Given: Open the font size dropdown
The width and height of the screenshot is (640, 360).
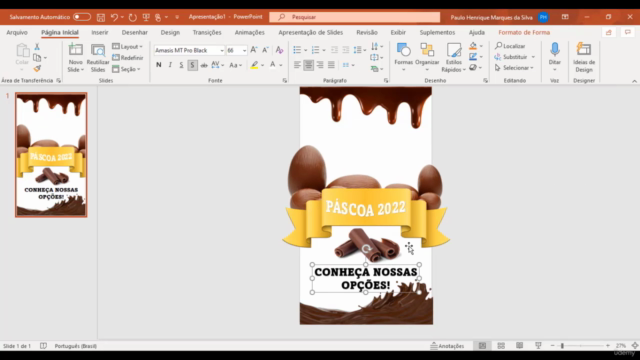Looking at the screenshot, I should click(x=244, y=50).
